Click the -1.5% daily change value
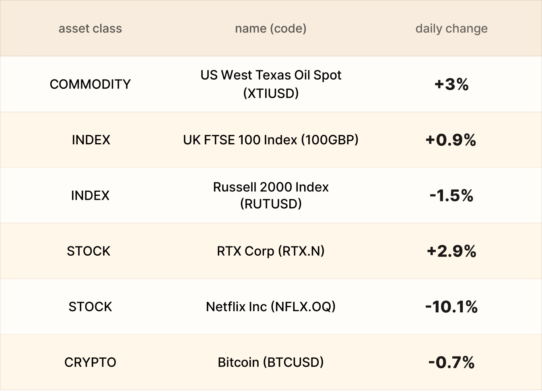The width and height of the screenshot is (542, 392). coord(451,195)
